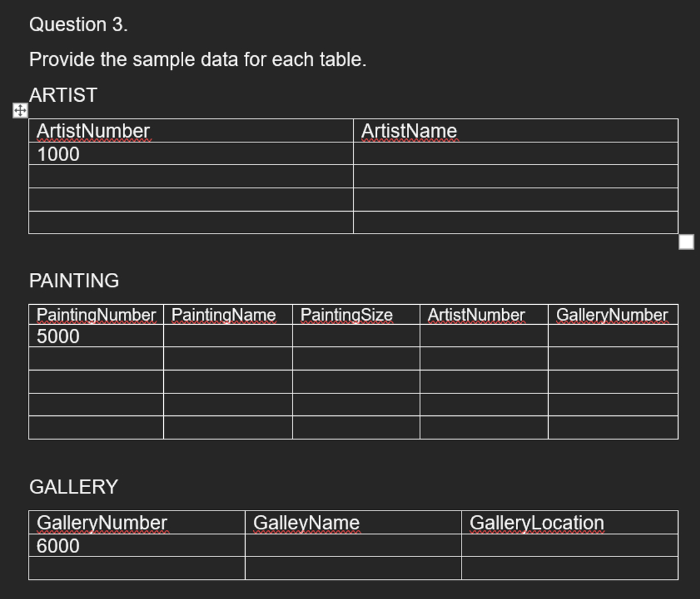Click the Question 3. heading line

click(x=79, y=24)
